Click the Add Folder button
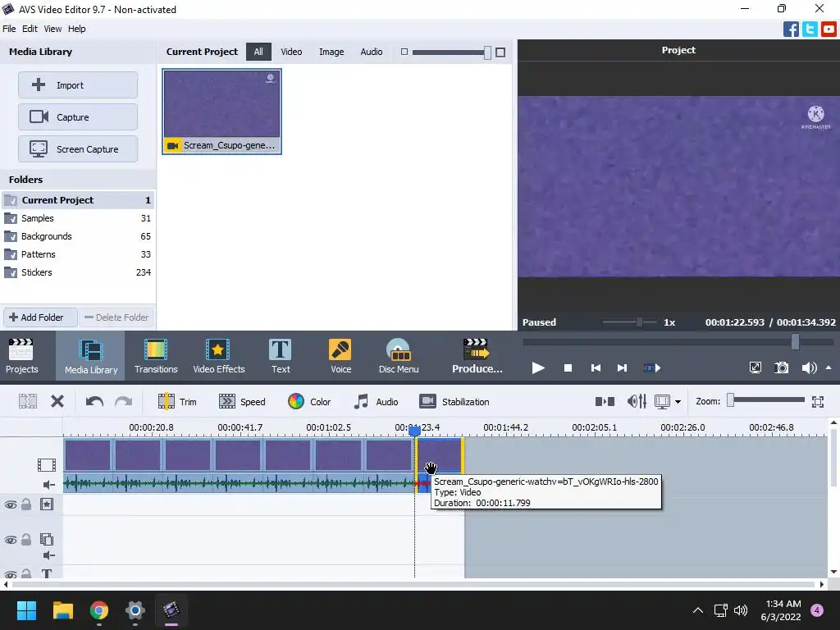Viewport: 840px width, 630px height. pyautogui.click(x=40, y=317)
